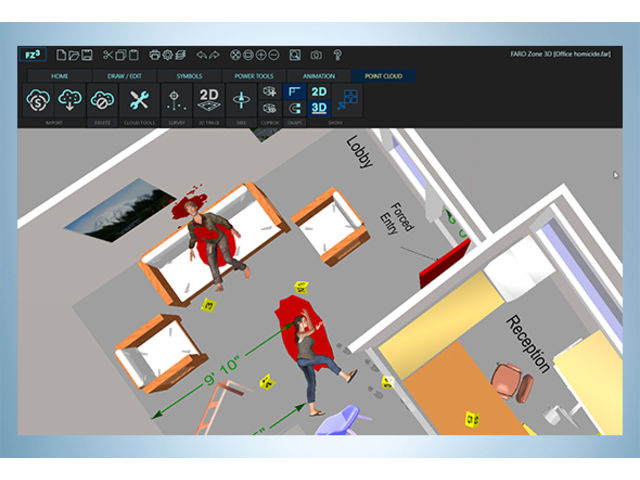The width and height of the screenshot is (640, 480).
Task: Click the Undo arrow
Action: coord(200,55)
